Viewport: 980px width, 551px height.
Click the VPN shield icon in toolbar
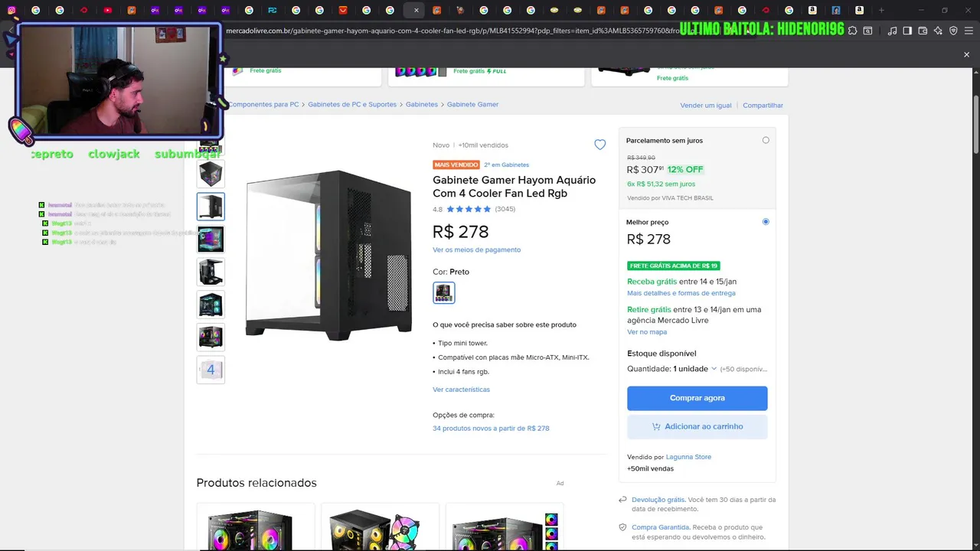[x=953, y=31]
